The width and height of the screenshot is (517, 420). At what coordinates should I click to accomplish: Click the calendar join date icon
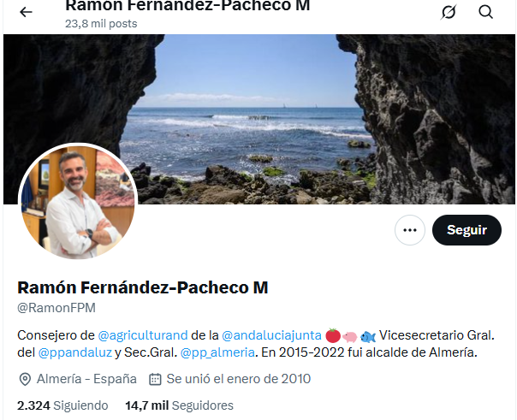[155, 379]
